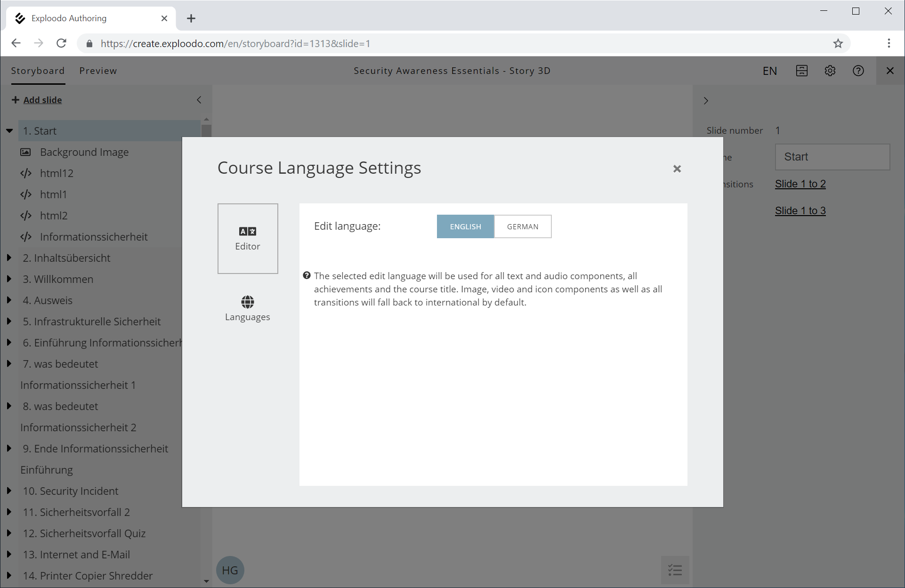Open the Languages globe icon section
905x588 pixels.
[247, 308]
